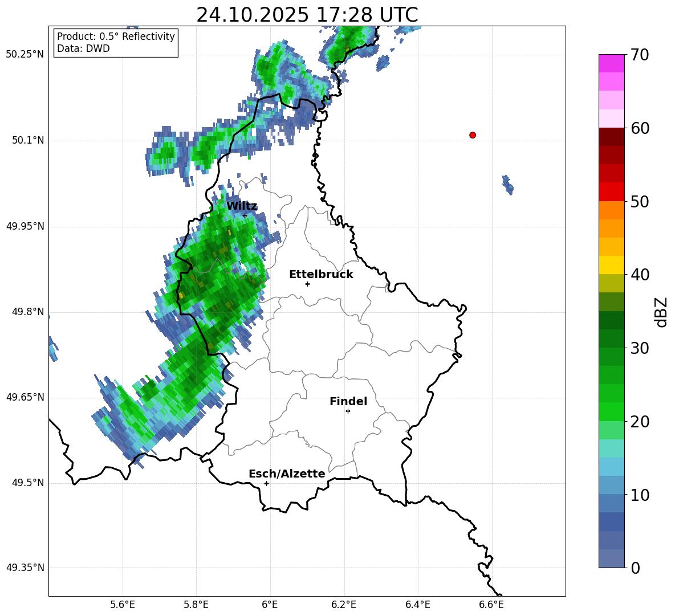Click the small isolated radar echo near 6.6°E
Viewport: 675px width, 616px height.
(x=508, y=185)
